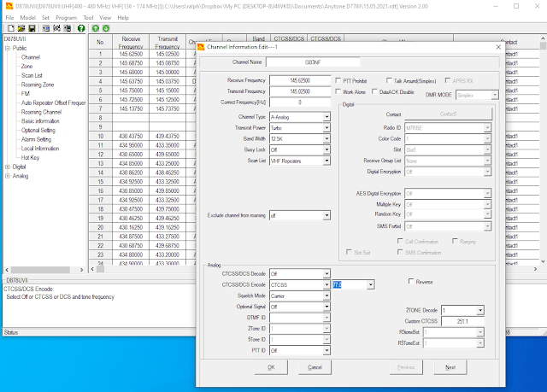The width and height of the screenshot is (547, 392).
Task: Click the Next button
Action: tap(450, 367)
